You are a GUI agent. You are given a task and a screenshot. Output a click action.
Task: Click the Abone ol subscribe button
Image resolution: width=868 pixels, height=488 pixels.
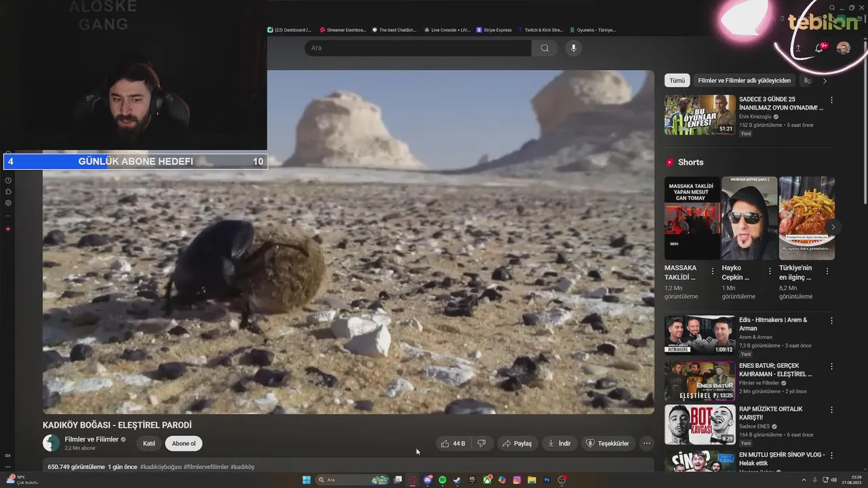click(x=184, y=443)
